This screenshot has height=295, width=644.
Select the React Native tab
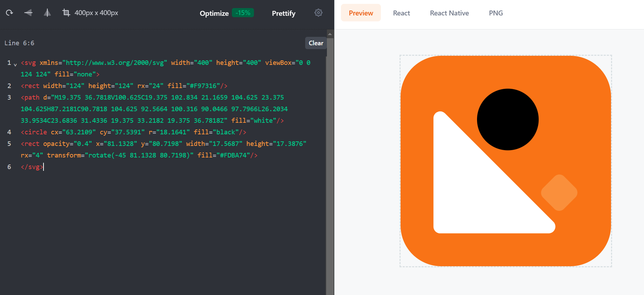[x=449, y=13]
